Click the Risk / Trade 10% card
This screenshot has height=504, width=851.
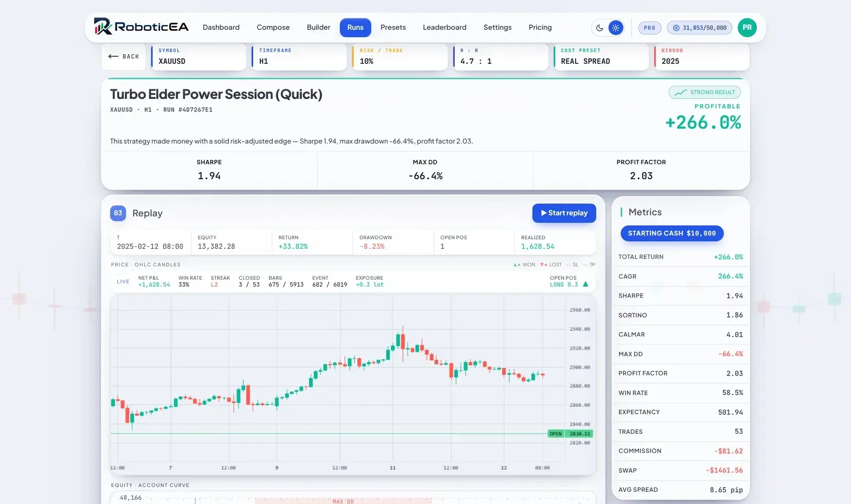point(399,56)
